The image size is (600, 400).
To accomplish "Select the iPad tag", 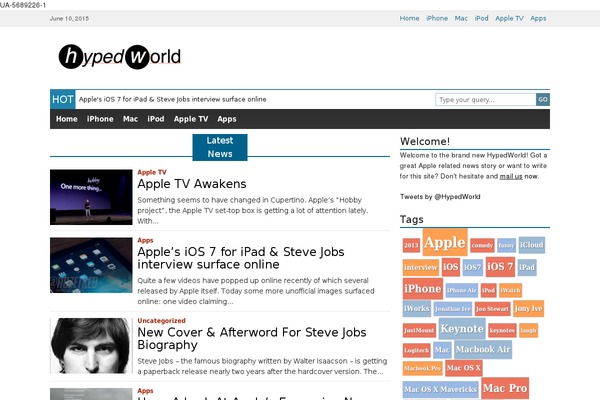I will (527, 267).
